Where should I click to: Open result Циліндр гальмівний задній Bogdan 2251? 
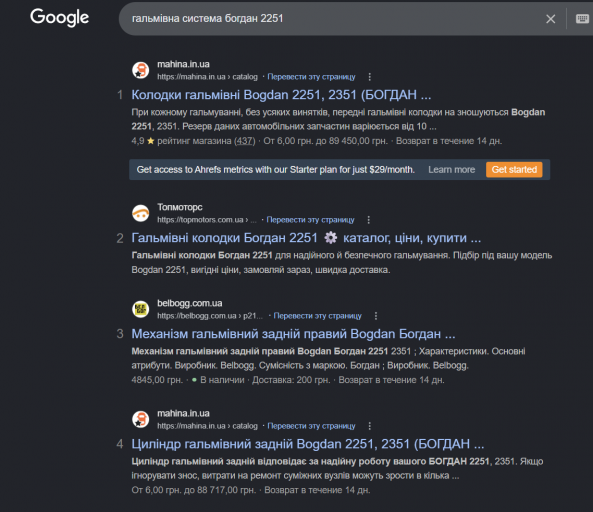[307, 444]
